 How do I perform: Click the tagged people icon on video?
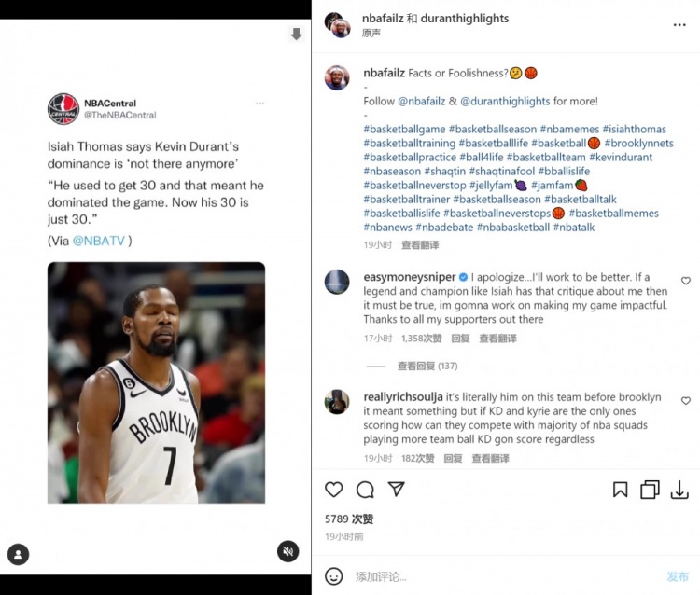click(19, 554)
